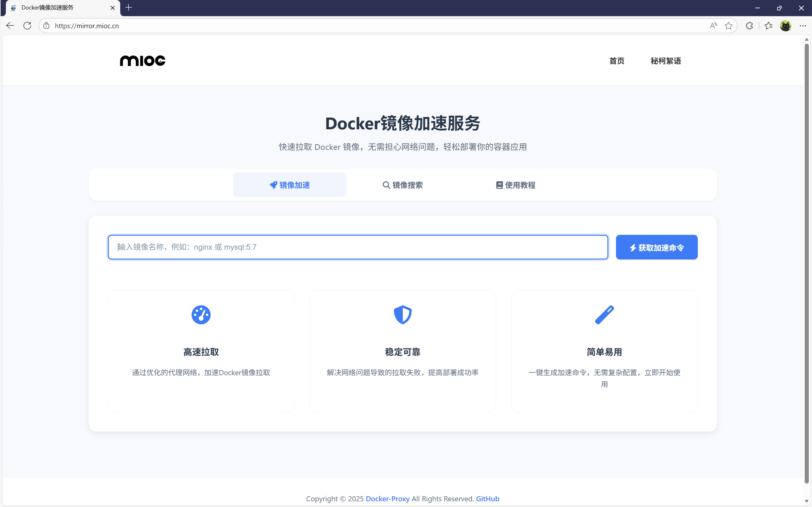Click the shield 稳定可靠 icon
812x507 pixels.
[x=403, y=315]
